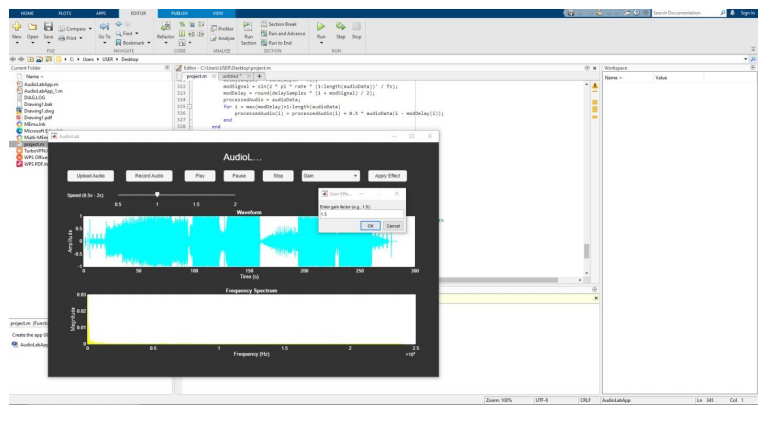Click the Run Section icon
This screenshot has height=445, width=767.
pyautogui.click(x=248, y=27)
